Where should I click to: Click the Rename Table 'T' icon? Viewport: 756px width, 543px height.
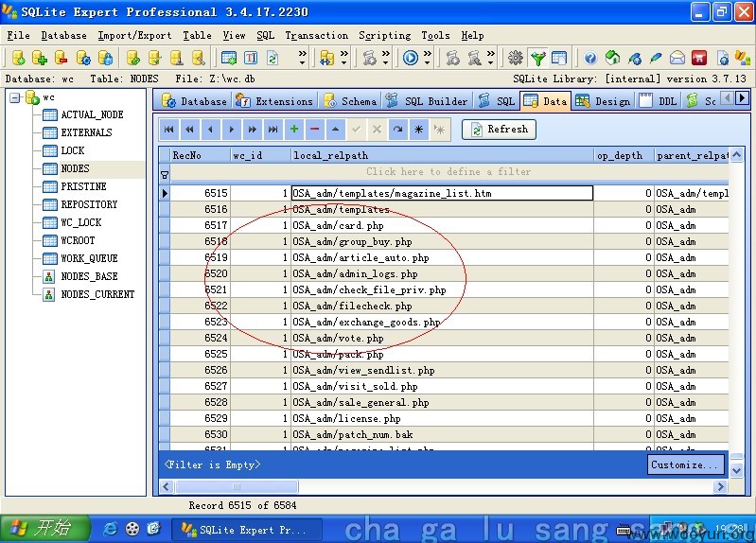(251, 58)
